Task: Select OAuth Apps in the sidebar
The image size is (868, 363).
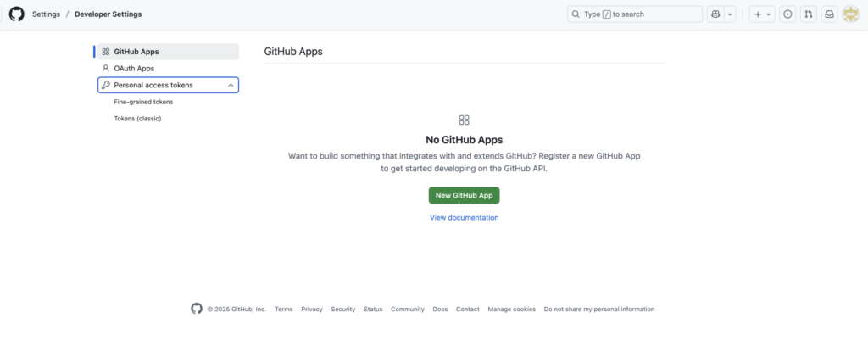Action: (134, 68)
